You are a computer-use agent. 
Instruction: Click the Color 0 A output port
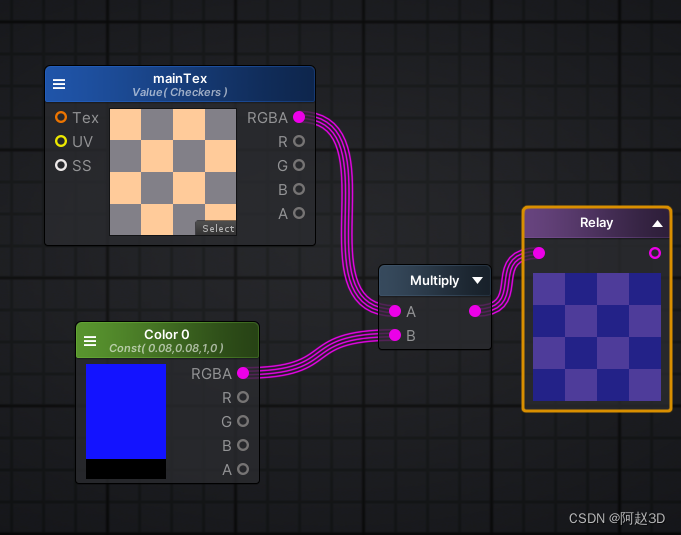243,469
